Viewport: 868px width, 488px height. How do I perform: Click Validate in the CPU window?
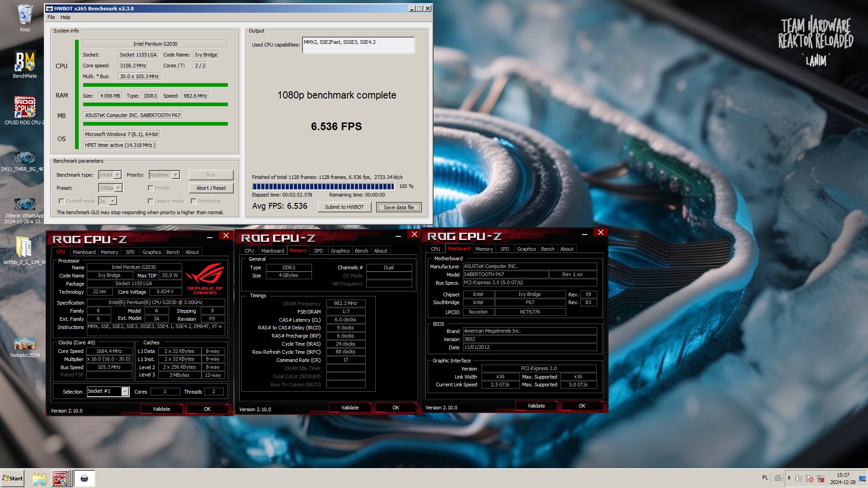point(161,409)
